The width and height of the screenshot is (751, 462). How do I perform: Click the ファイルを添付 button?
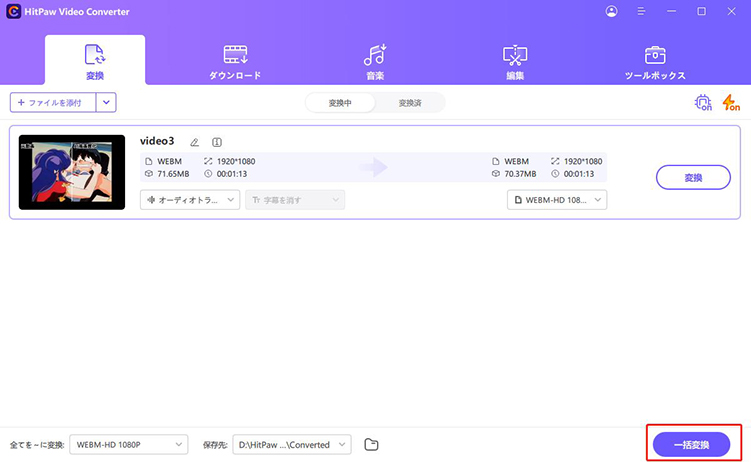click(53, 102)
